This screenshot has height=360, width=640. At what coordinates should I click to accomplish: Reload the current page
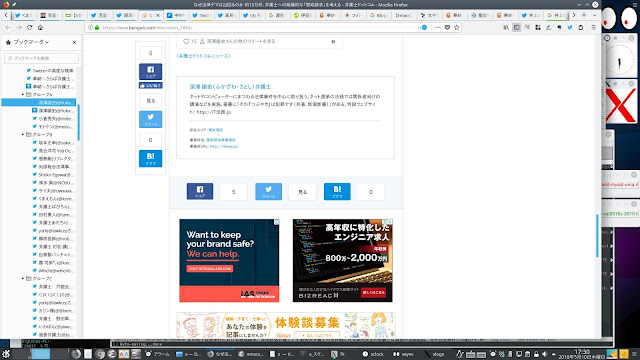click(x=29, y=27)
